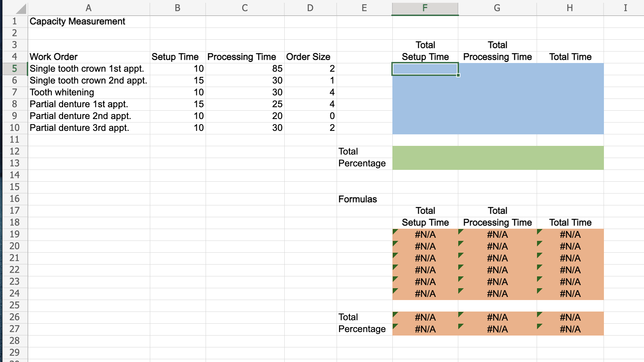644x362 pixels.
Task: Click green Percentage cell G13
Action: [497, 164]
